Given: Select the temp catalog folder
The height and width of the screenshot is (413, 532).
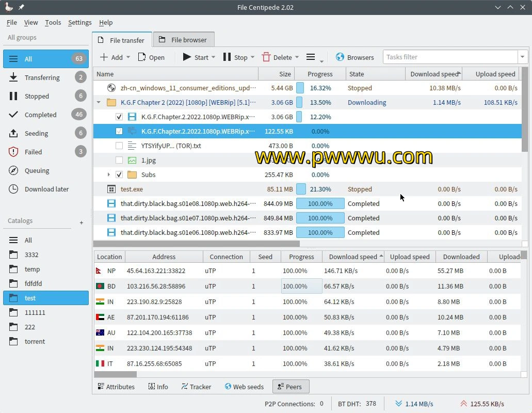Looking at the screenshot, I should tap(46, 269).
